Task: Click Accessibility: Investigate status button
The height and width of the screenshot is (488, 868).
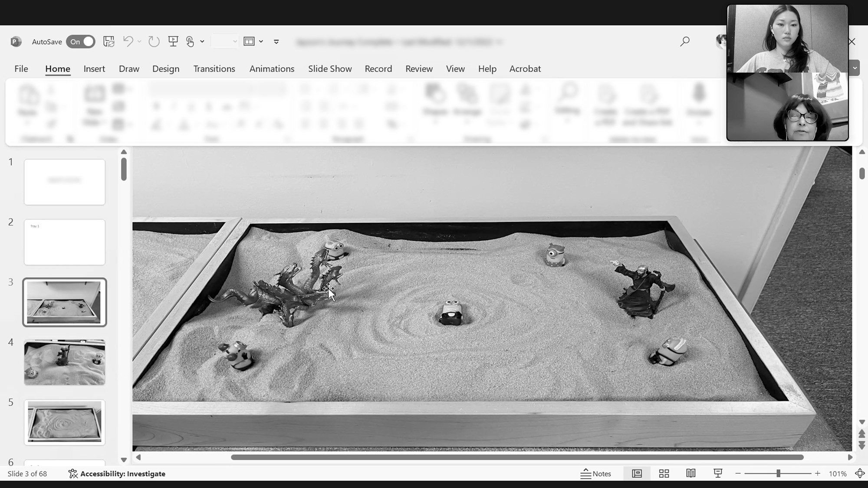Action: pos(117,474)
